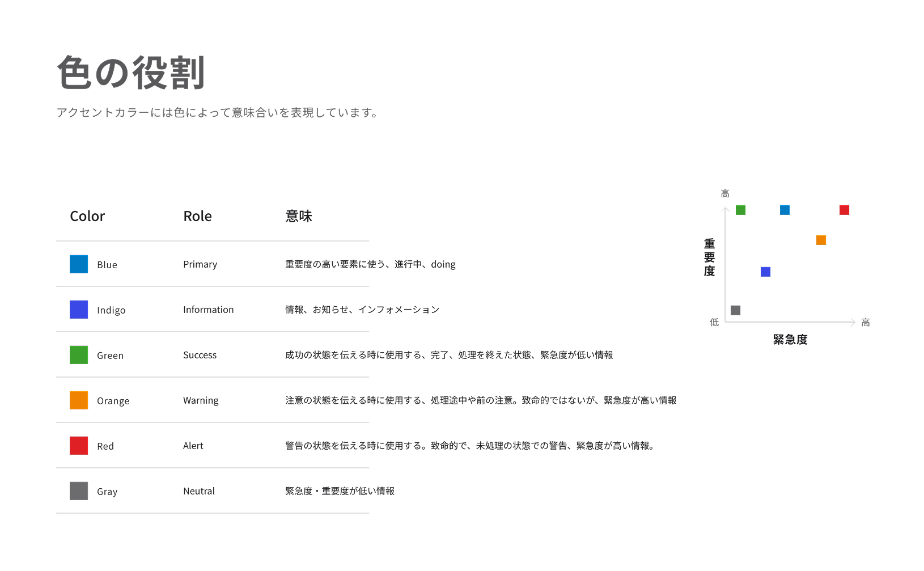Select the Indigo swatch in the table
This screenshot has height=571, width=924.
click(79, 310)
